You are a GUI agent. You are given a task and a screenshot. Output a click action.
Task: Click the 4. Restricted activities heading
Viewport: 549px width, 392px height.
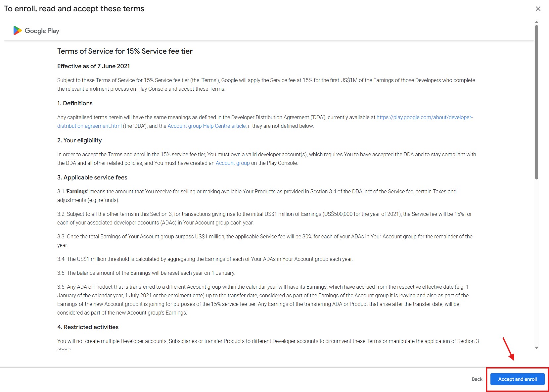(x=88, y=327)
